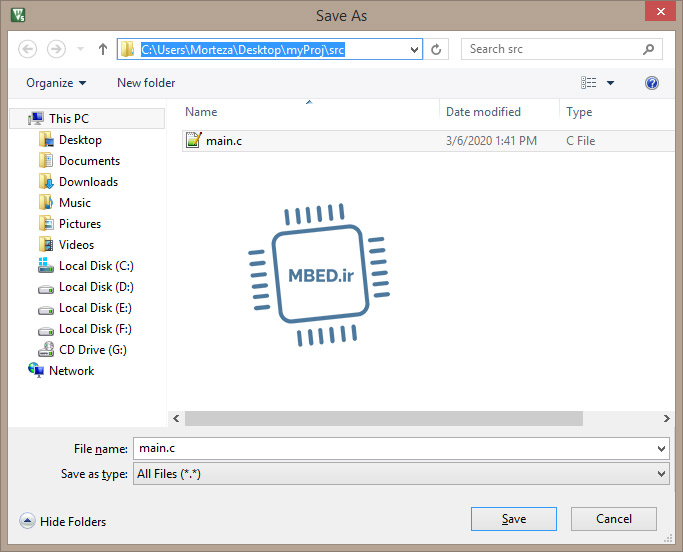Expand the address bar history dropdown
The width and height of the screenshot is (683, 552).
414,50
